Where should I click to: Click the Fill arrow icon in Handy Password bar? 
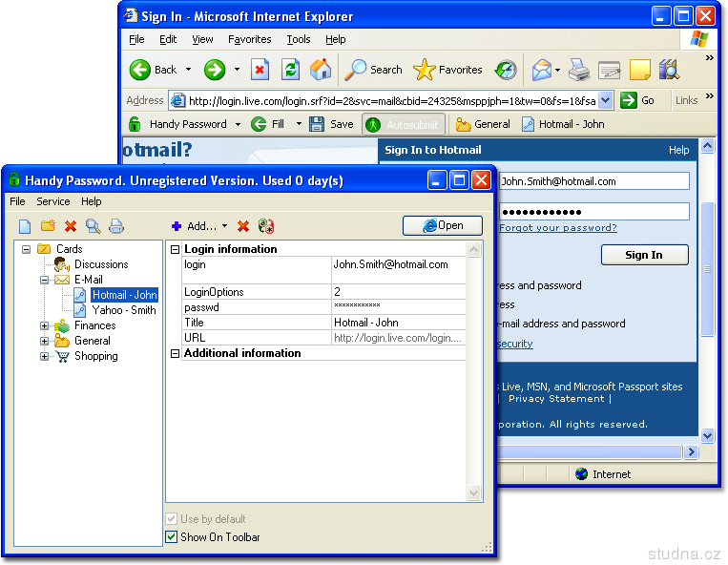tap(259, 124)
